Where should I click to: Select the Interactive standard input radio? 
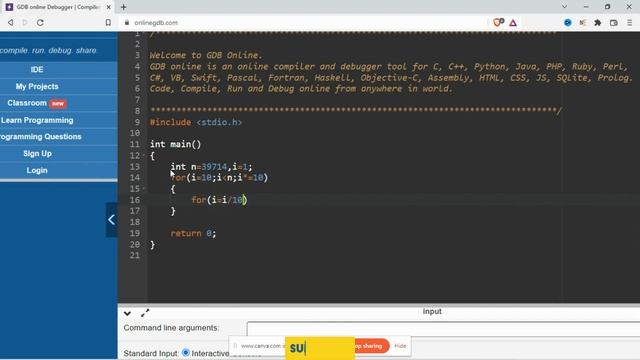pos(186,353)
